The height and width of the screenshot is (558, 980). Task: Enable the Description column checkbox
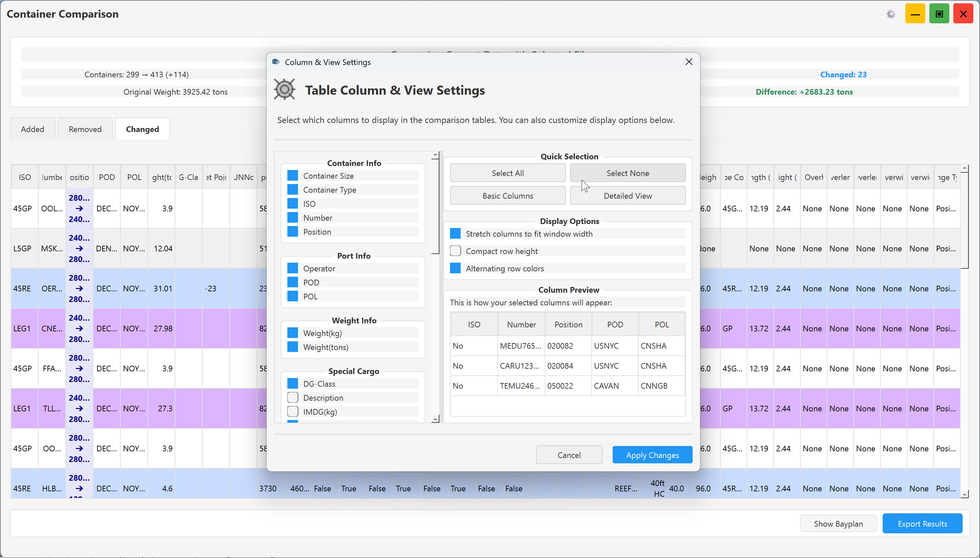pyautogui.click(x=293, y=397)
